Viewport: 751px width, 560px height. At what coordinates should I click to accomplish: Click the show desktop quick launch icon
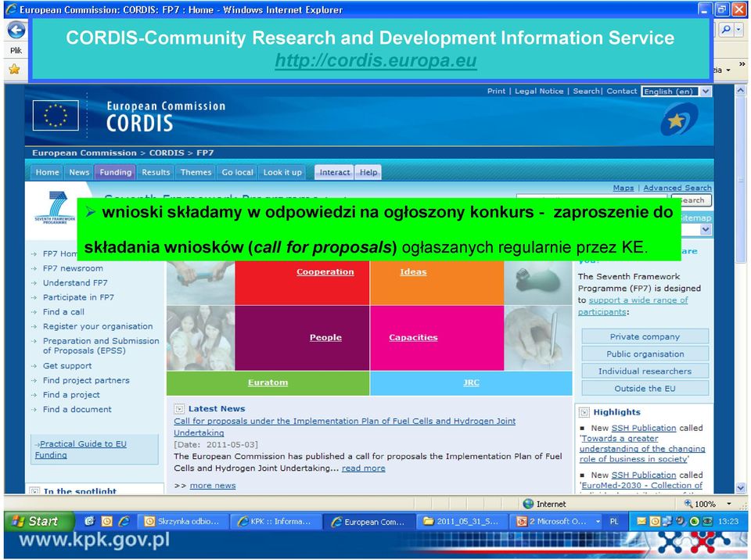click(x=89, y=521)
